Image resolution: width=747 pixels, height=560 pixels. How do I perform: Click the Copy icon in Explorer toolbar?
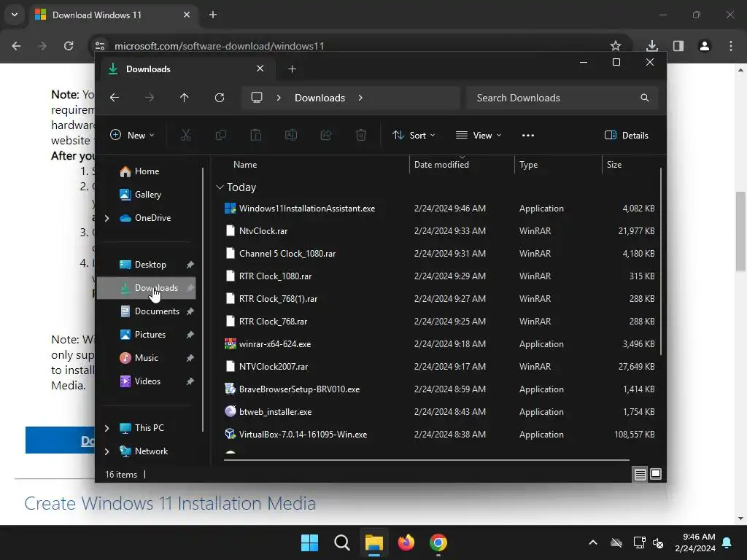click(x=220, y=135)
